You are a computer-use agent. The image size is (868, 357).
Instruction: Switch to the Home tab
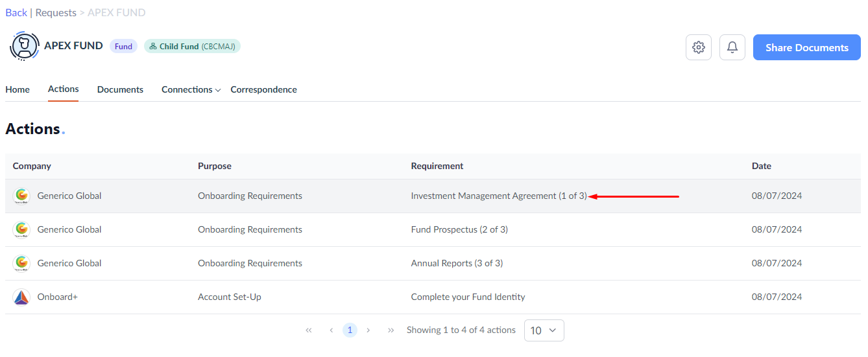(18, 89)
